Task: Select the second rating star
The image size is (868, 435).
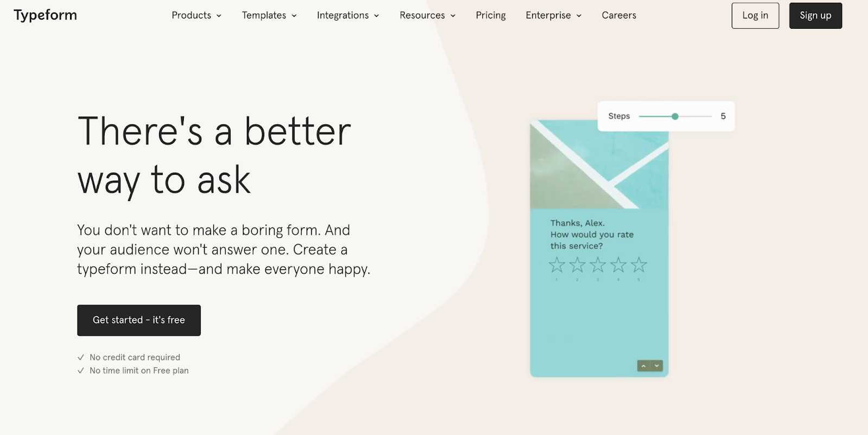Action: point(577,265)
